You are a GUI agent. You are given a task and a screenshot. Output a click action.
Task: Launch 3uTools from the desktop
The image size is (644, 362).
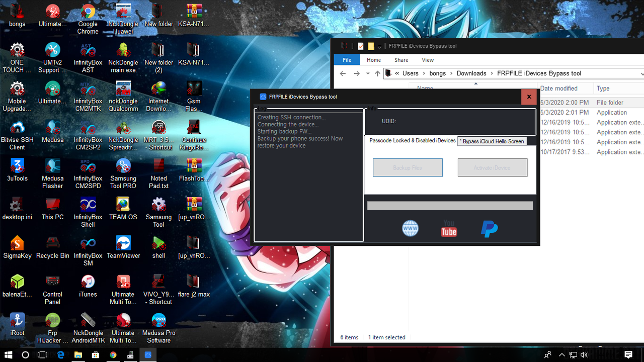pyautogui.click(x=17, y=166)
